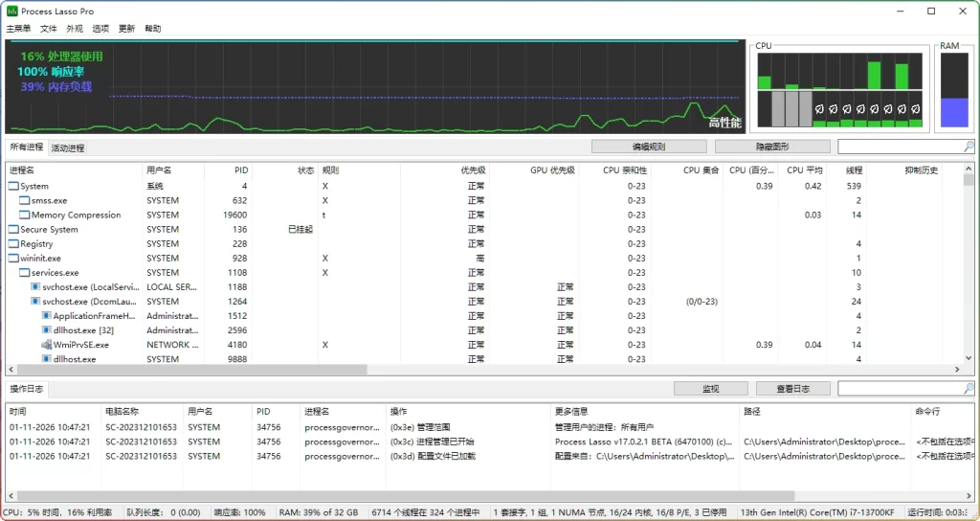Screen dimensions: 980x521
Task: Click RAM: 39% of 32 GB status entry
Action: pyautogui.click(x=319, y=512)
